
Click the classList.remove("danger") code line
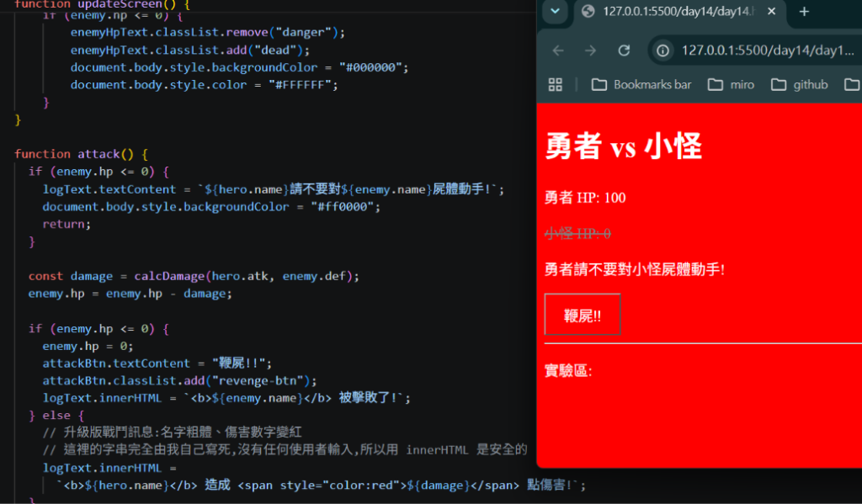tap(207, 33)
